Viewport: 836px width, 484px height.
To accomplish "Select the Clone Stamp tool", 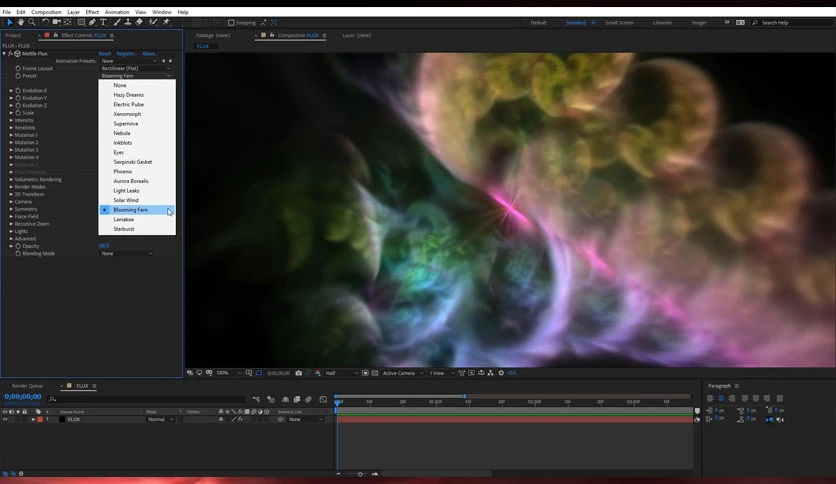I will pos(128,22).
